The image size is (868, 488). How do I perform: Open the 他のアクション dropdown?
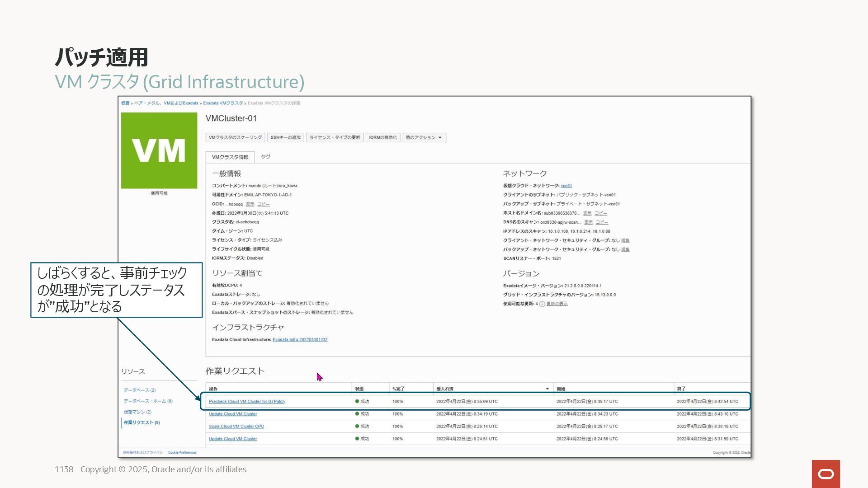pyautogui.click(x=424, y=137)
